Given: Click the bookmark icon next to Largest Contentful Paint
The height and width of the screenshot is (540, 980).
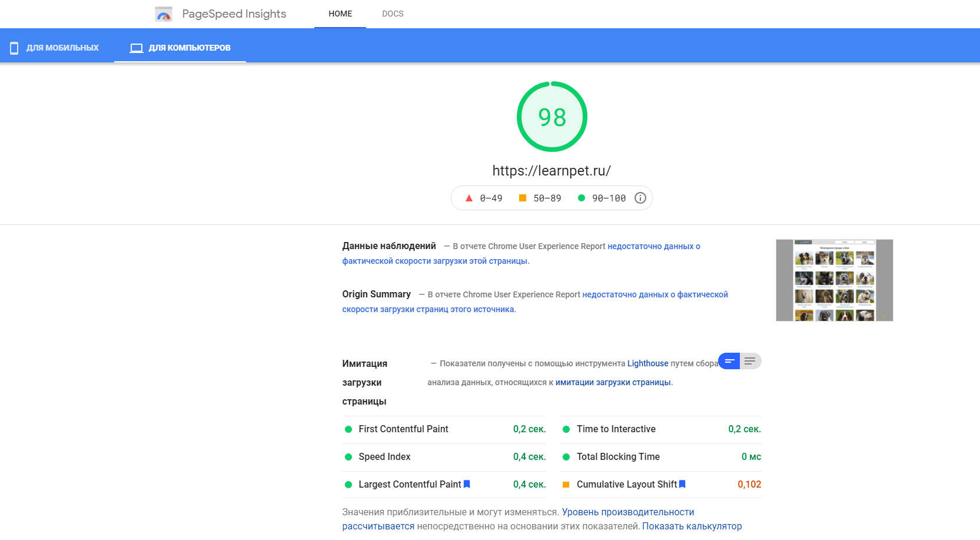Looking at the screenshot, I should coord(467,484).
